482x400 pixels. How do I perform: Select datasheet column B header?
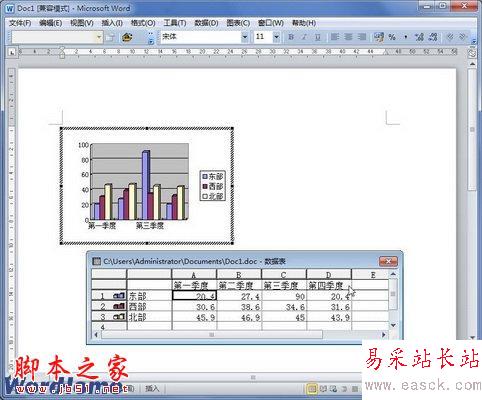(239, 275)
